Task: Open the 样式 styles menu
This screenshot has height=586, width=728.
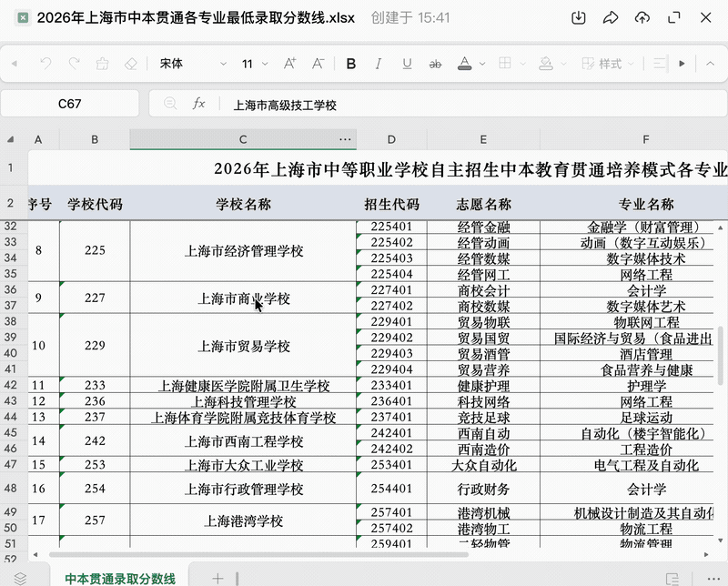Action: 607,64
